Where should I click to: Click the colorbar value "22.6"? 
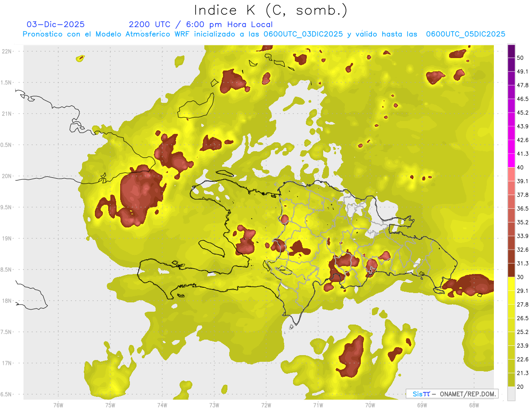523,360
